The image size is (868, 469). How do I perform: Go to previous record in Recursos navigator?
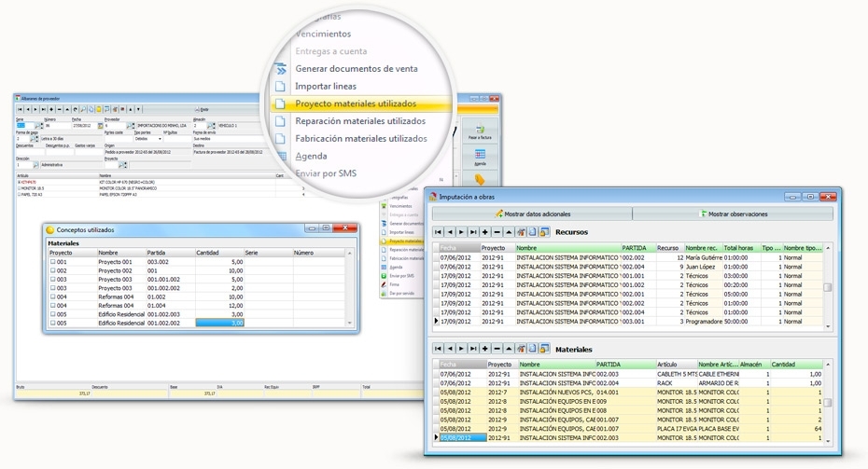pyautogui.click(x=450, y=232)
